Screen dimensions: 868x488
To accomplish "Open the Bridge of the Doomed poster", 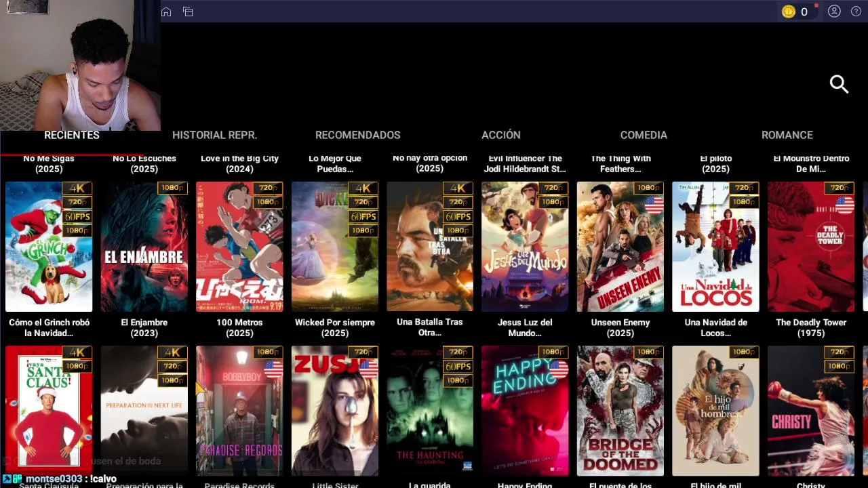I will click(620, 411).
